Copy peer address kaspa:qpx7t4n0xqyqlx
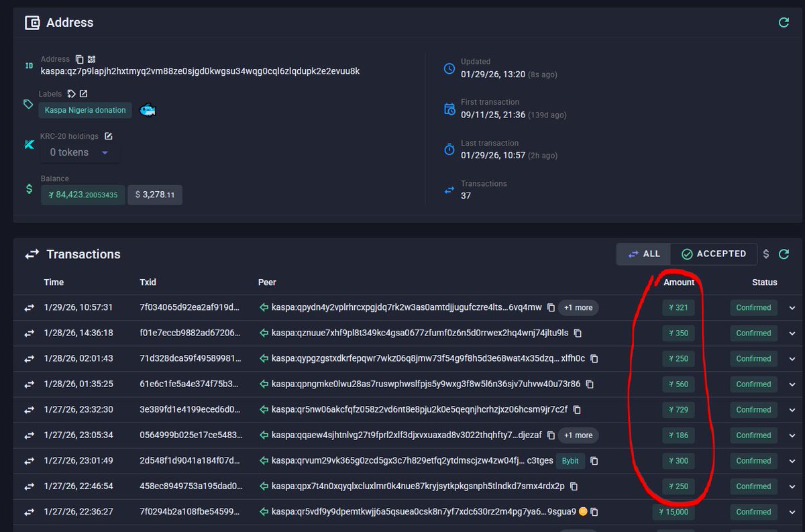The image size is (805, 532). pyautogui.click(x=574, y=486)
